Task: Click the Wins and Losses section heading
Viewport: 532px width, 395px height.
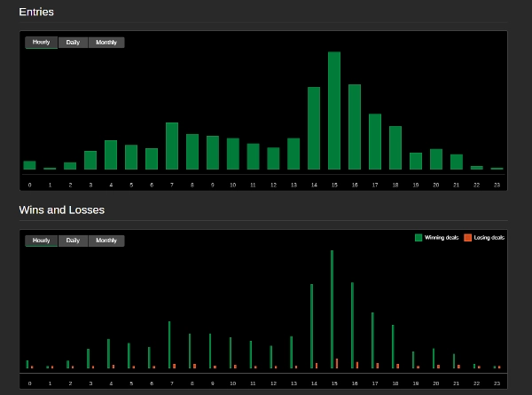Action: pyautogui.click(x=62, y=210)
